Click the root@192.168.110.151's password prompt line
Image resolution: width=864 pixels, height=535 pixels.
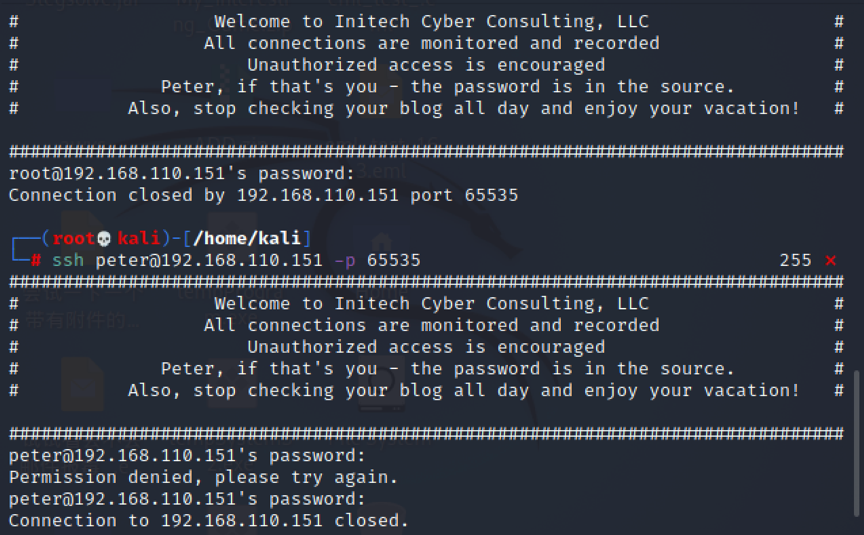[x=181, y=174]
